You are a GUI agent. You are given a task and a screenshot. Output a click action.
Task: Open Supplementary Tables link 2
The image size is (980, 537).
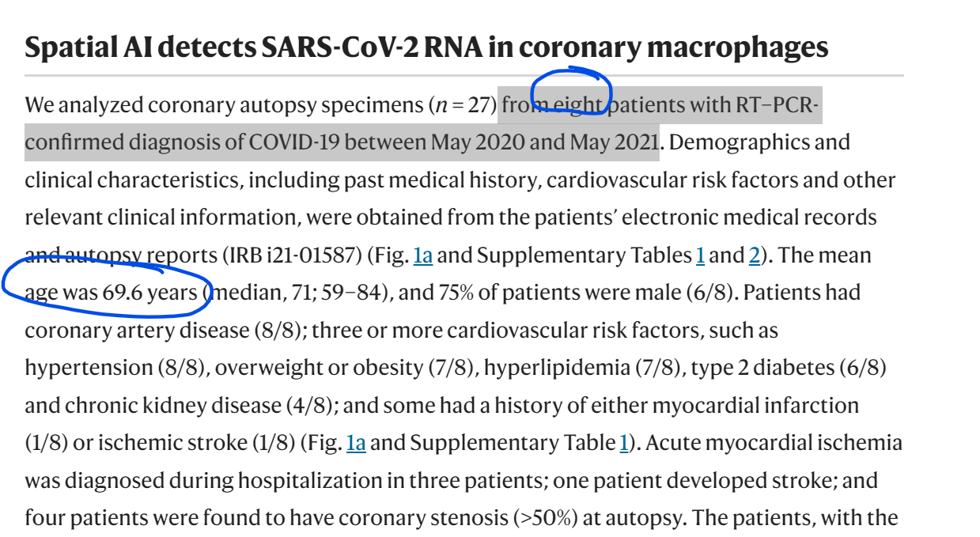755,255
